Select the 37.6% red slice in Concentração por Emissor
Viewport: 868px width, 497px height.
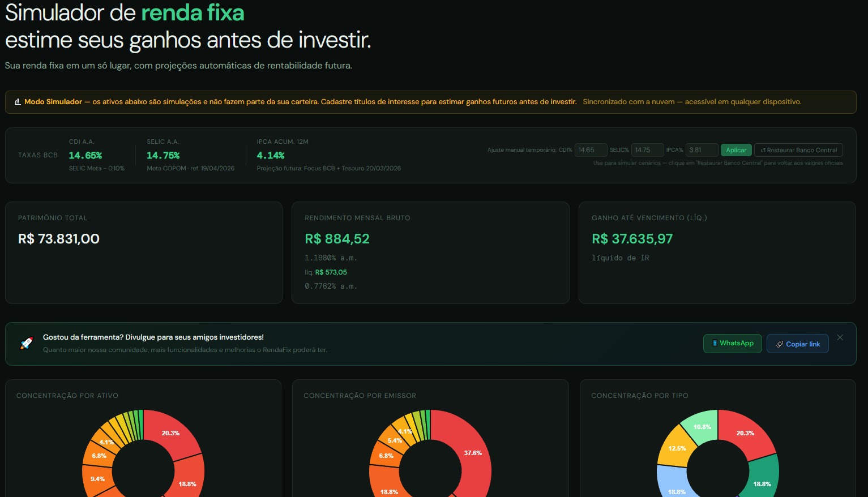tap(473, 453)
